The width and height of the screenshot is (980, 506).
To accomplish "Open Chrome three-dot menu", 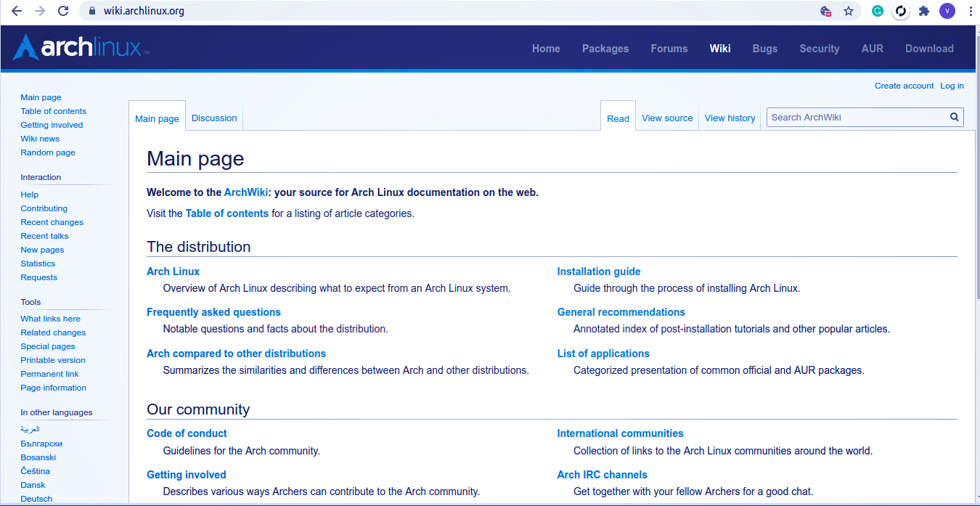I will pyautogui.click(x=971, y=11).
